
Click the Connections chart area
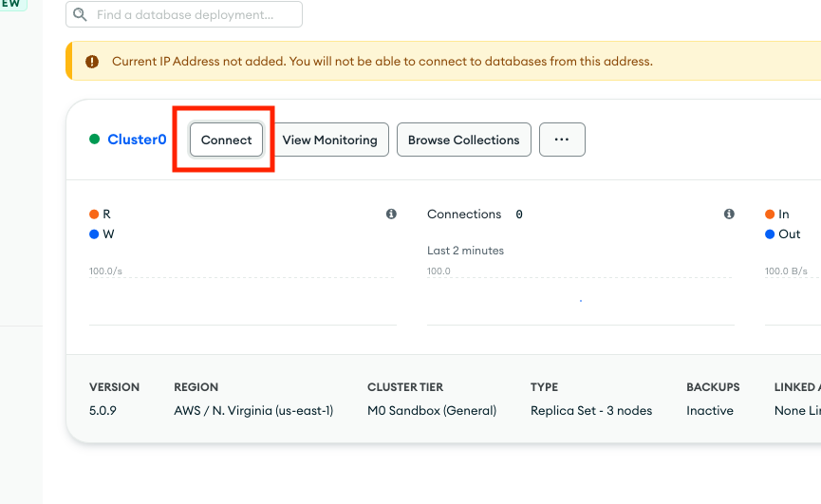tap(580, 299)
